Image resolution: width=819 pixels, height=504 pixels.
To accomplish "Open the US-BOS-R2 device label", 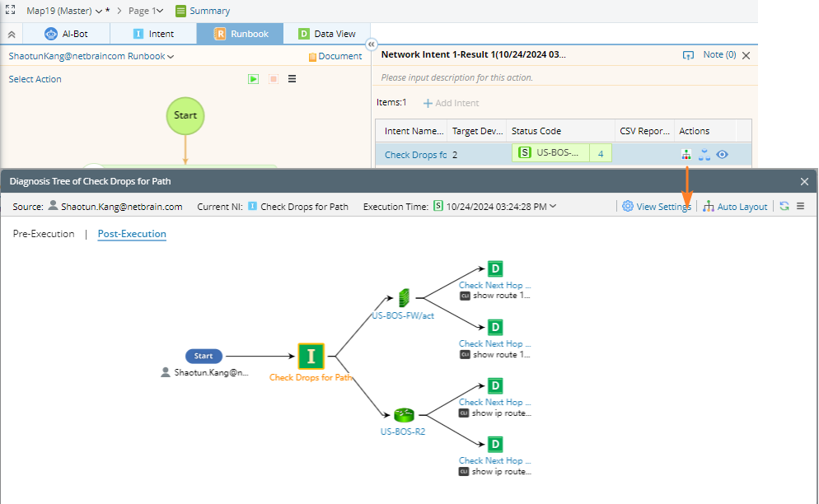I will 403,432.
